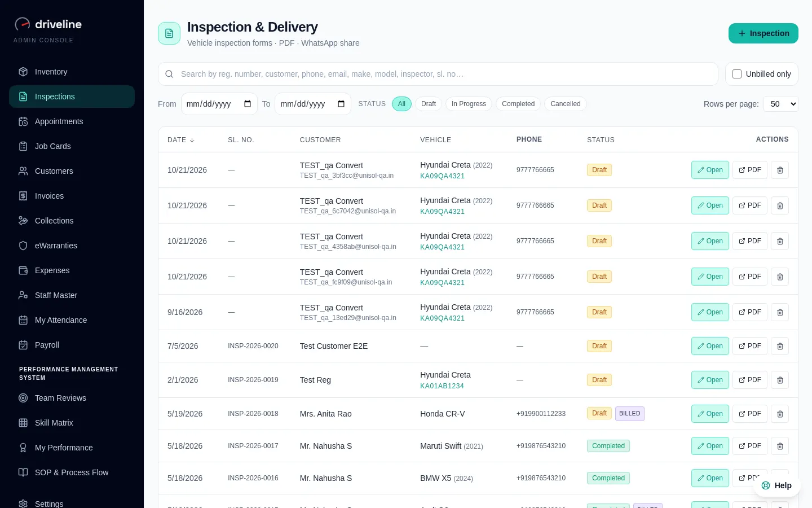812x508 pixels.
Task: Delete inspection INSP-2026-0018 via trash icon
Action: pos(780,414)
